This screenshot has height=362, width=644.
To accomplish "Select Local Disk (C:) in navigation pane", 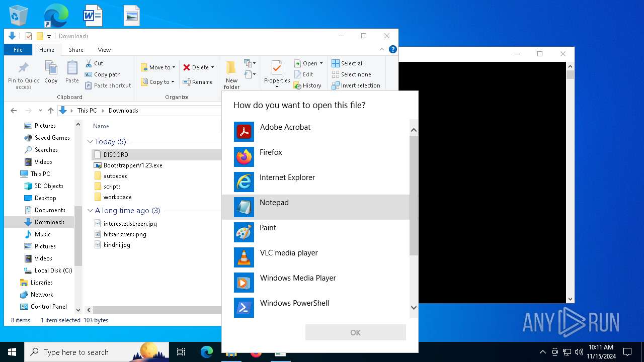I will (x=48, y=270).
